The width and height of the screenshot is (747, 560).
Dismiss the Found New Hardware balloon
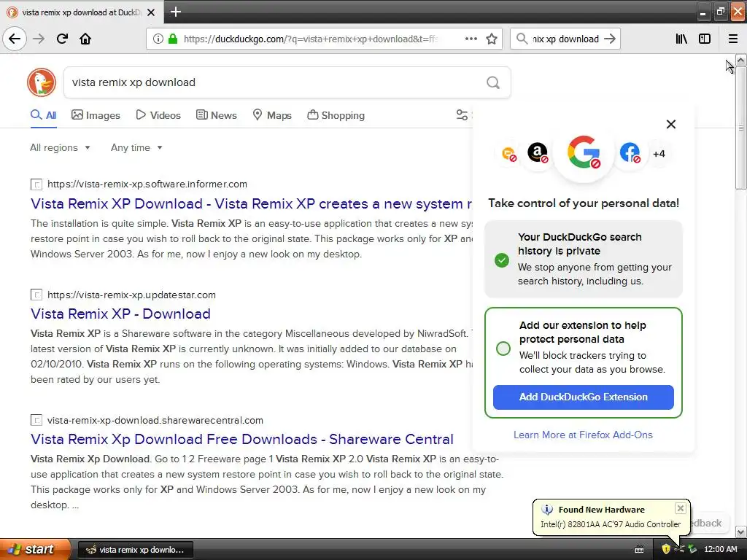coord(681,508)
